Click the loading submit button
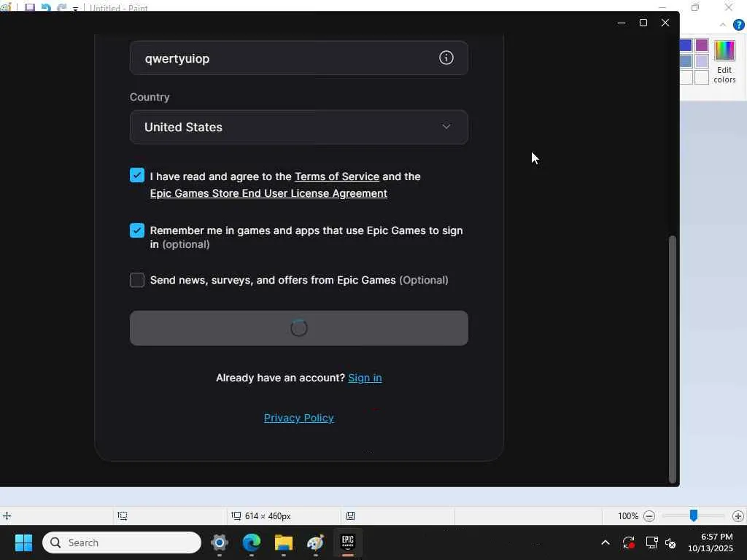This screenshot has width=747, height=560. pos(298,329)
